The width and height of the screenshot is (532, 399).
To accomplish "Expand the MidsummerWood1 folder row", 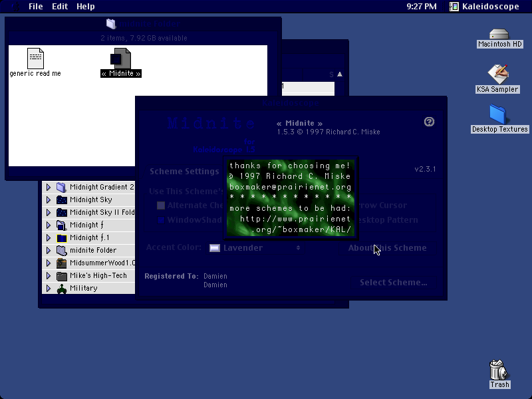I will (49, 263).
